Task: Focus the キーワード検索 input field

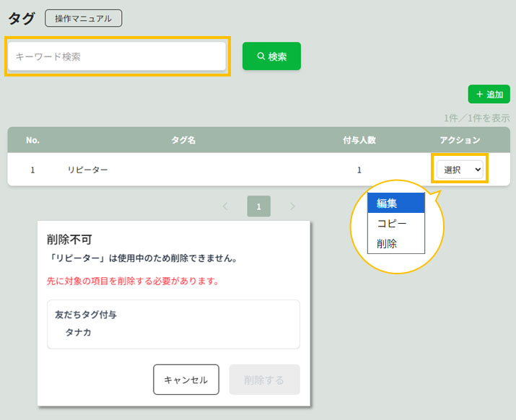Action: 117,56
